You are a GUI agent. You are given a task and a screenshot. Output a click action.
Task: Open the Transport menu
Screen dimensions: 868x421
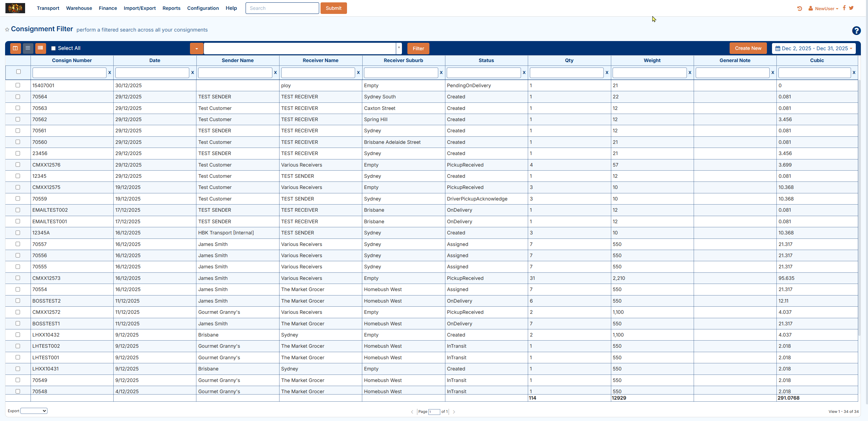pos(48,8)
